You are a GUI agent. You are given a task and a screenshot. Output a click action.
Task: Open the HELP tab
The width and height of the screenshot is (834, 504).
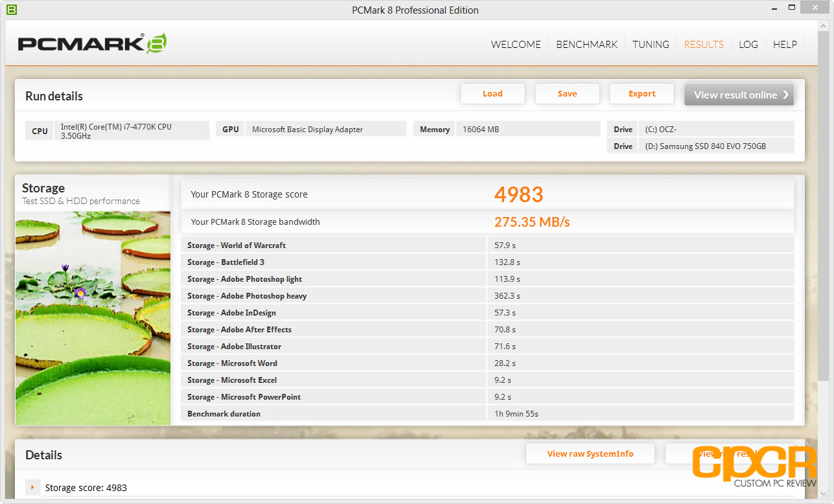pos(785,44)
